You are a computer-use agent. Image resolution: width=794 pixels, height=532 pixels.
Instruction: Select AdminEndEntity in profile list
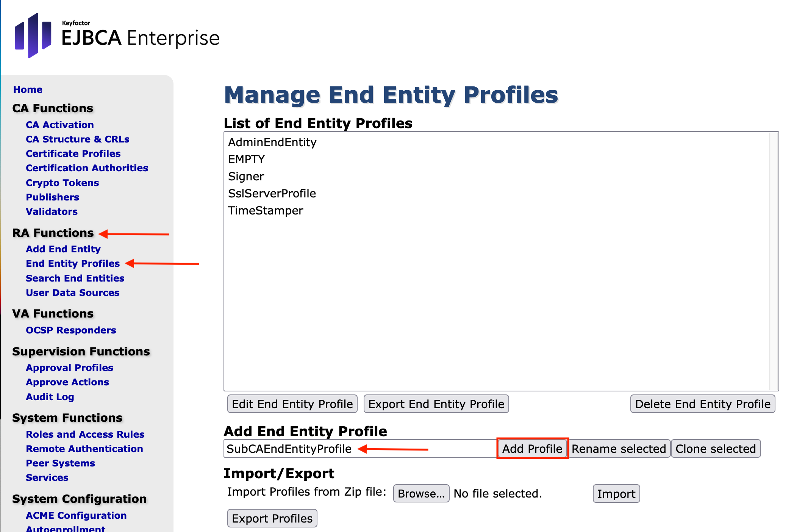point(272,142)
